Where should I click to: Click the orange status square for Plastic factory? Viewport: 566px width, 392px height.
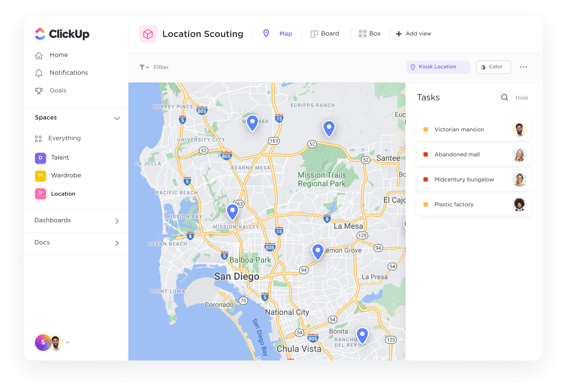[x=426, y=205]
